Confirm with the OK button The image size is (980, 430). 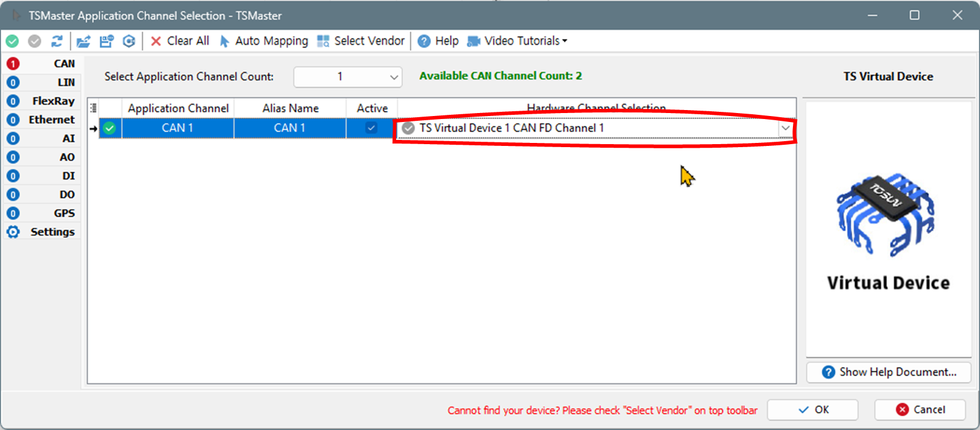813,410
